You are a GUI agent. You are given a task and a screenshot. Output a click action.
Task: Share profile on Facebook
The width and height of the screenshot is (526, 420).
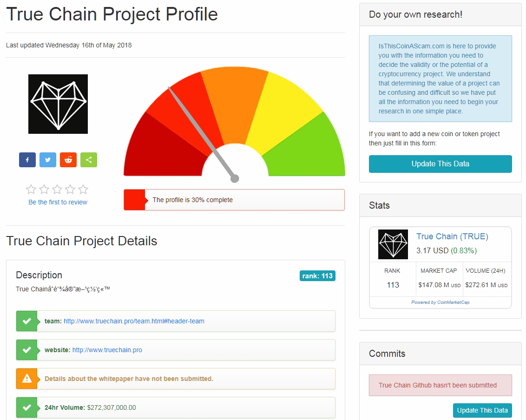point(27,160)
